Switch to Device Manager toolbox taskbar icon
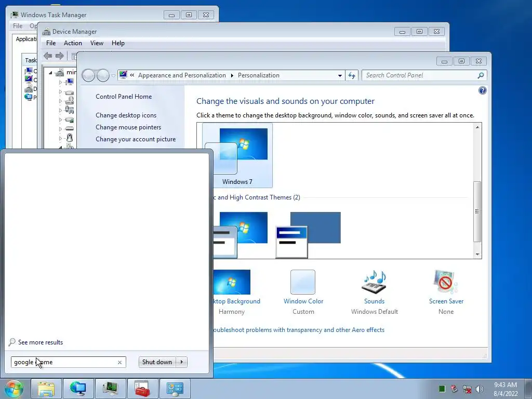 pos(142,389)
